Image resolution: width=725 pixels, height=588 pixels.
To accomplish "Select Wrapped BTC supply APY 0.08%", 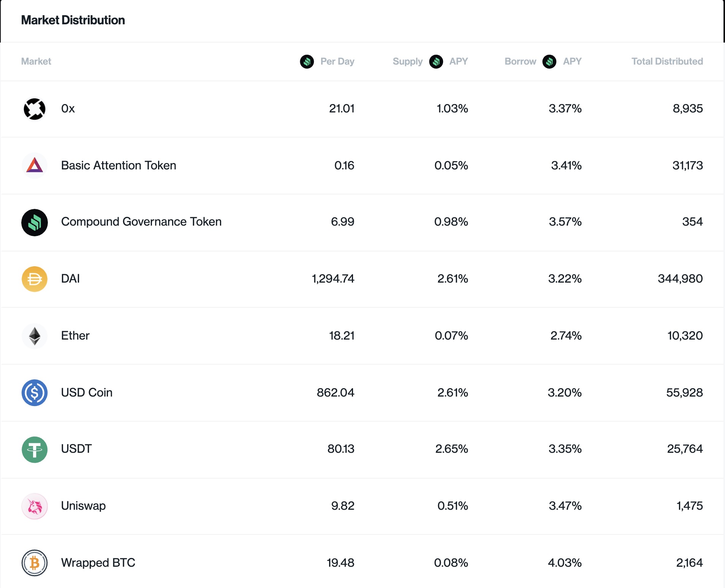I will pos(451,563).
